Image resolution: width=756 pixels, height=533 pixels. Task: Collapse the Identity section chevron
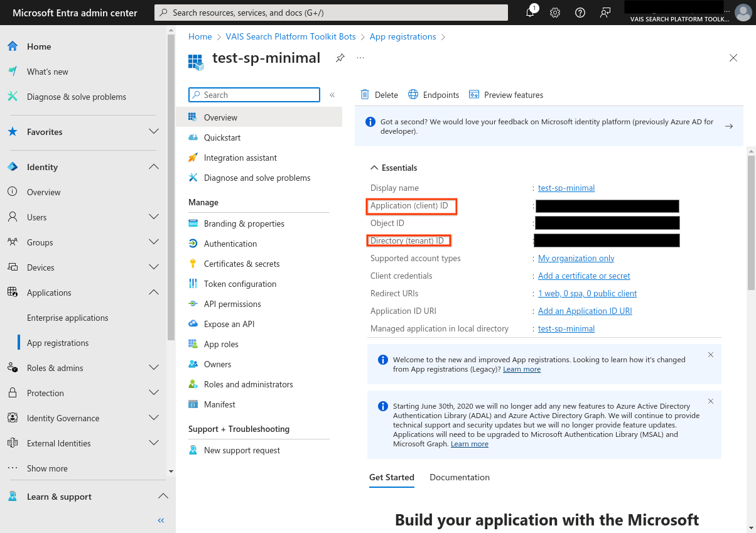point(154,167)
